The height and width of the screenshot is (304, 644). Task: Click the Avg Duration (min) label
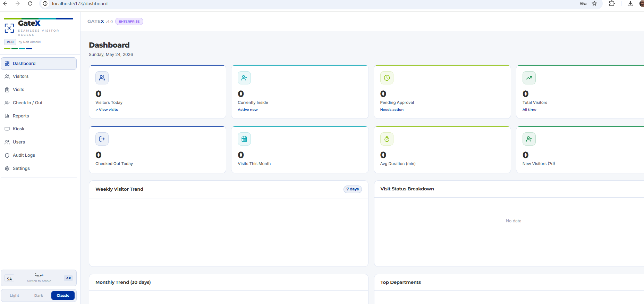398,164
